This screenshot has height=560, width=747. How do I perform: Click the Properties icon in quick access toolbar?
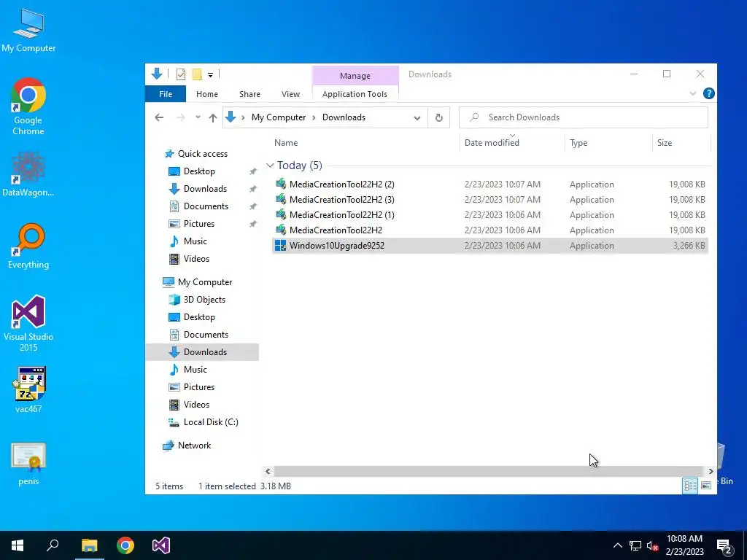coord(181,74)
